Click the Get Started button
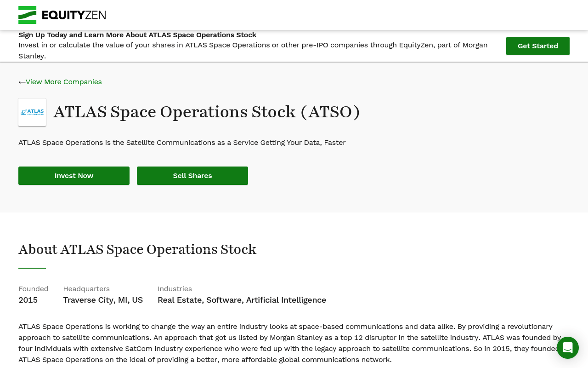 [x=538, y=46]
